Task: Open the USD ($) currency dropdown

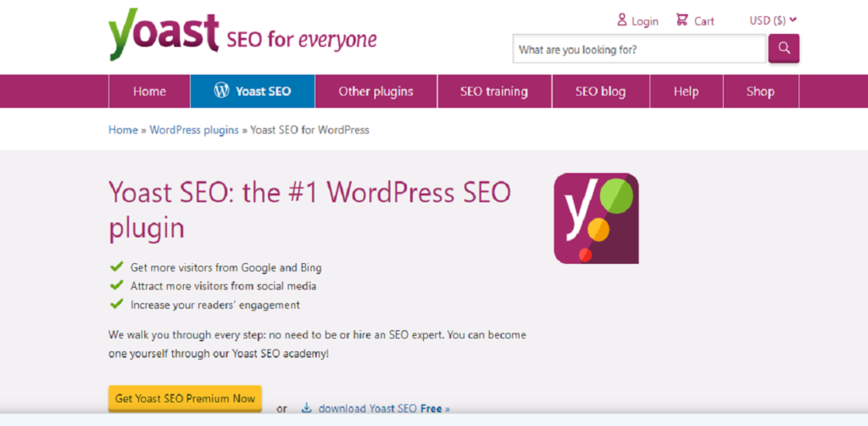Action: [773, 20]
